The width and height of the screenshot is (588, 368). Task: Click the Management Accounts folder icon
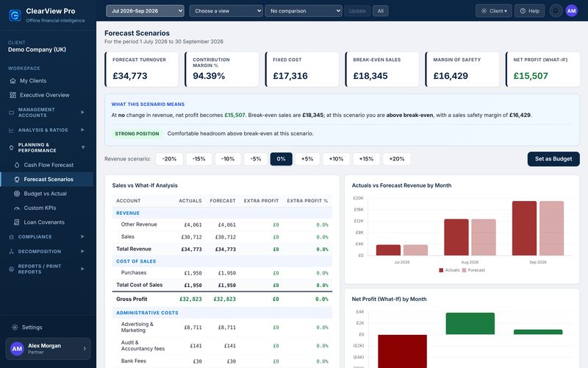pos(11,113)
